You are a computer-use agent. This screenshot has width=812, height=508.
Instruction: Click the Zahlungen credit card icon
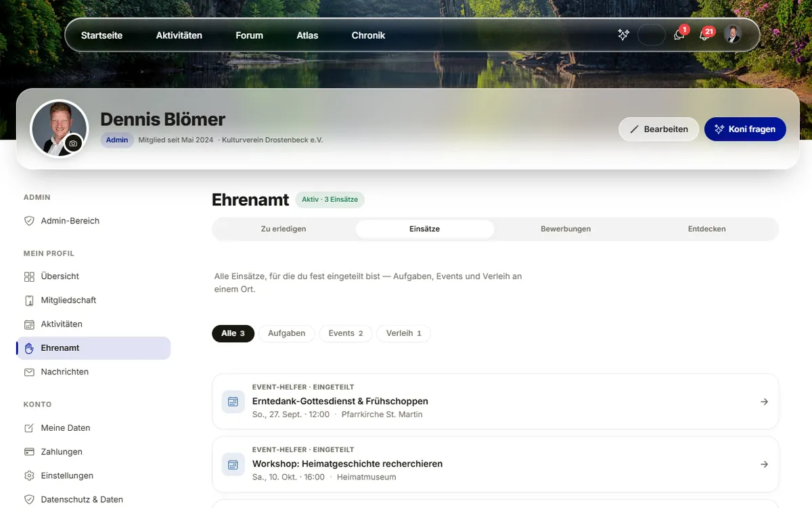coord(29,452)
